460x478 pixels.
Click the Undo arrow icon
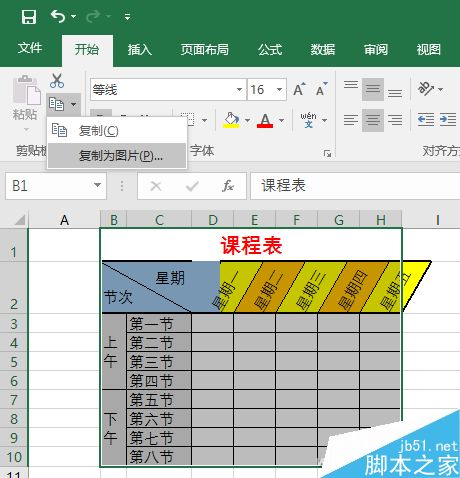click(x=58, y=16)
